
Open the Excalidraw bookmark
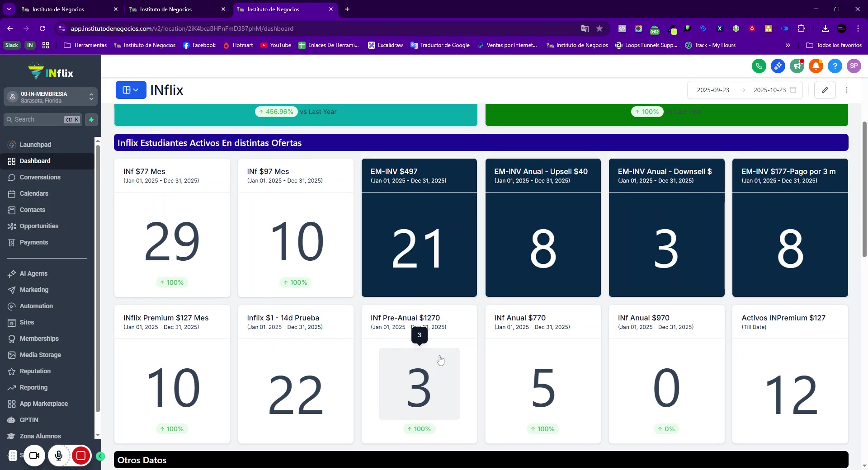(386, 45)
